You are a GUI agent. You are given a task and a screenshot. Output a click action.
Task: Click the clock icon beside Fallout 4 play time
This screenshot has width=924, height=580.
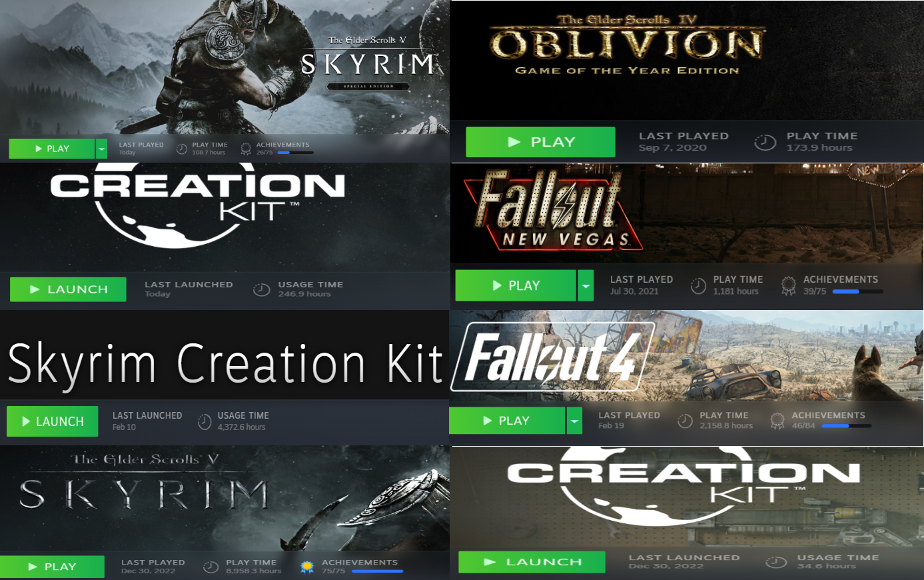click(685, 421)
